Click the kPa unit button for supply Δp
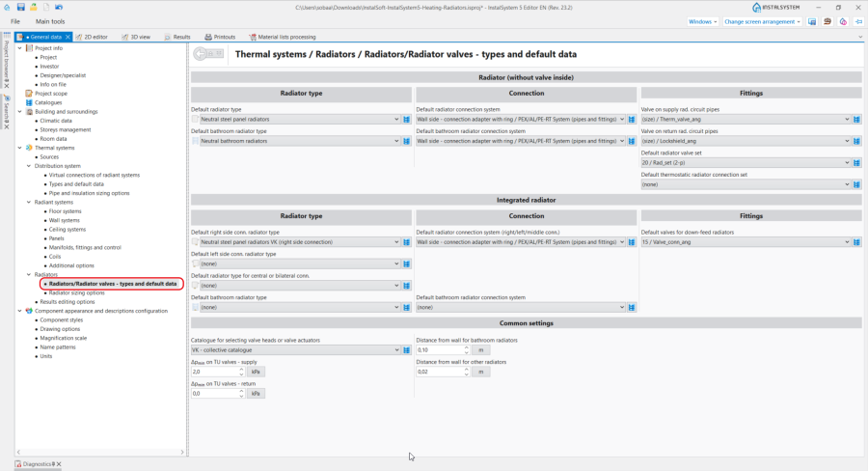The height and width of the screenshot is (471, 868). tap(256, 372)
